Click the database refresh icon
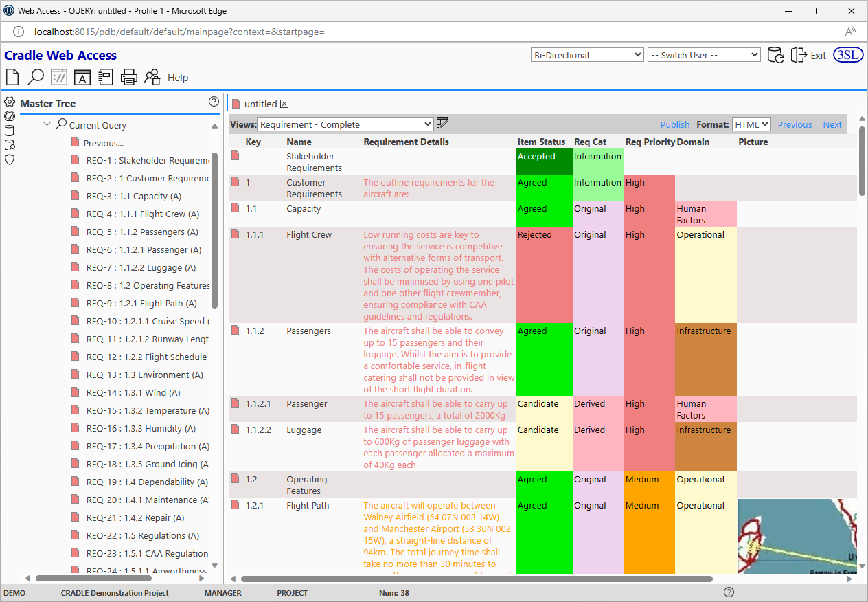868x602 pixels. tap(775, 56)
